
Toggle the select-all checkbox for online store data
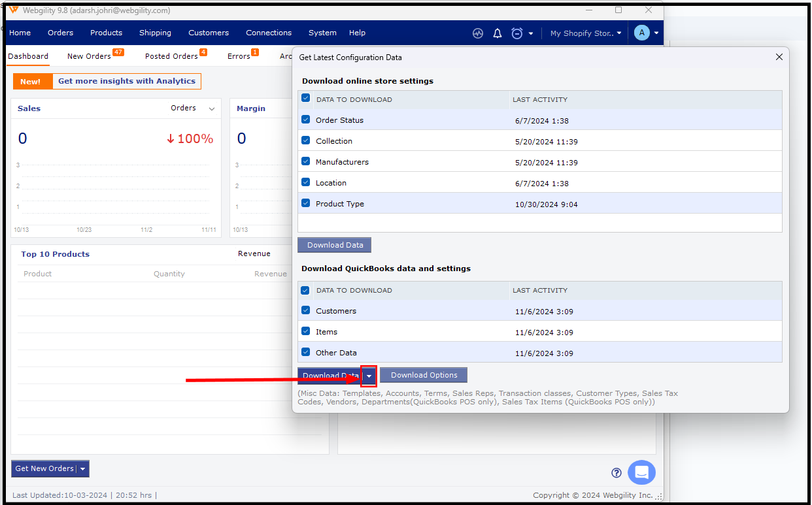305,98
